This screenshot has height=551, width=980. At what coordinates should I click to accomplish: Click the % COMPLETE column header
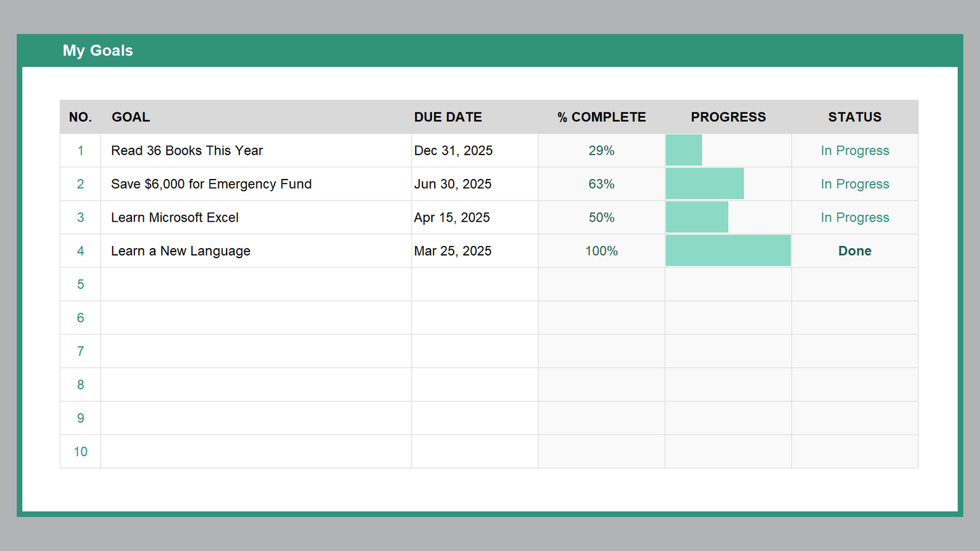(x=601, y=117)
